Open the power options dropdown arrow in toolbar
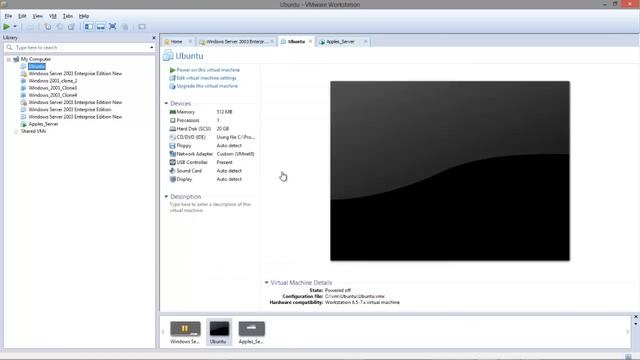Screen dimensions: 640x360 [x=15, y=27]
